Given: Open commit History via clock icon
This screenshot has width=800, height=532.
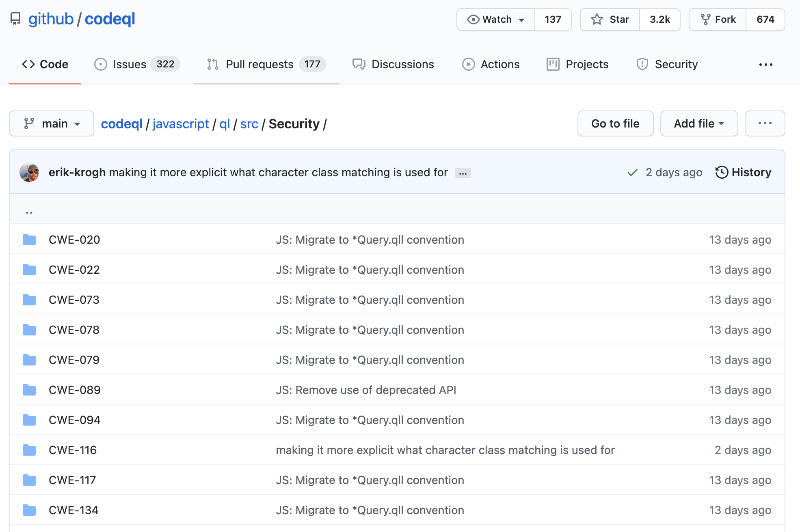Looking at the screenshot, I should pyautogui.click(x=722, y=172).
